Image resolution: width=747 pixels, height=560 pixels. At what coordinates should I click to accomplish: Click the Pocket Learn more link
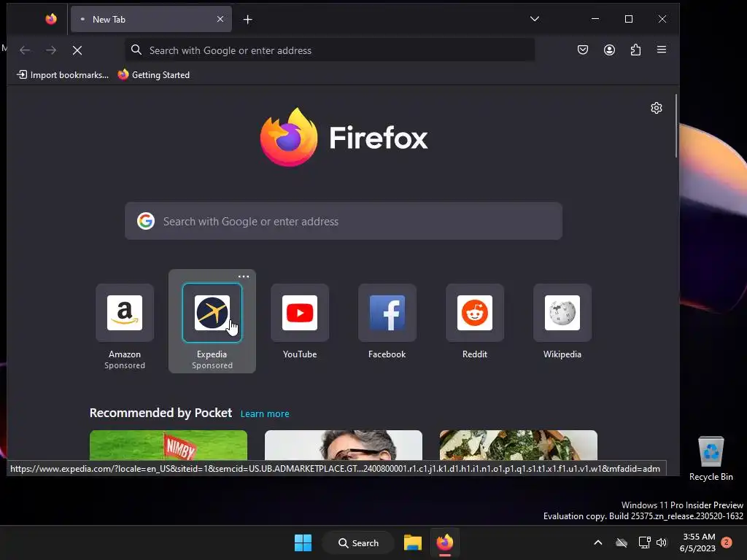265,414
